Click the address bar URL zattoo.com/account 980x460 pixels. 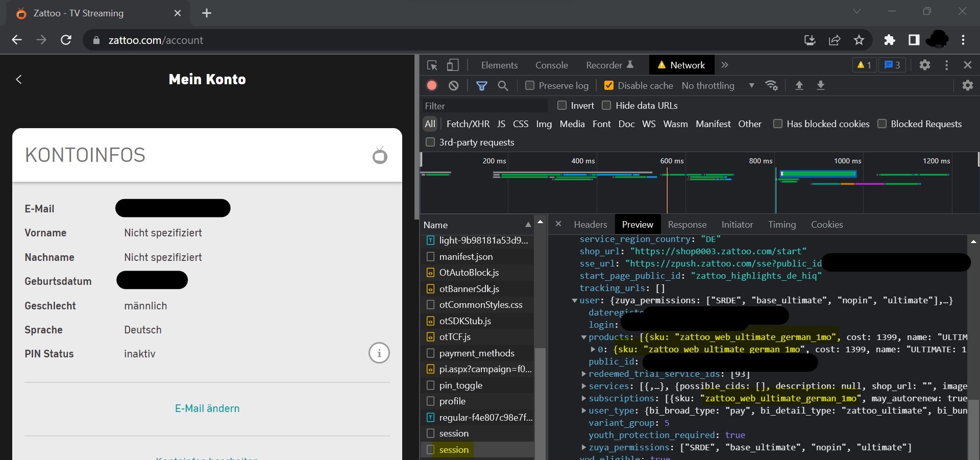tap(156, 40)
